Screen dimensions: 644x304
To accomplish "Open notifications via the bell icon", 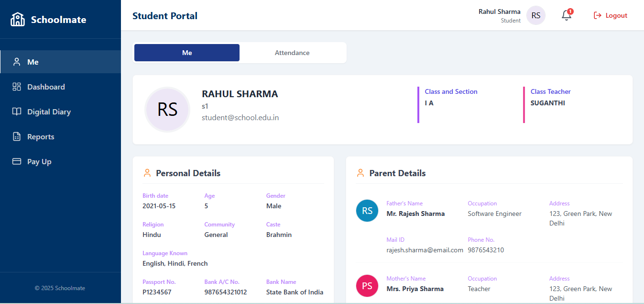I will click(x=567, y=15).
